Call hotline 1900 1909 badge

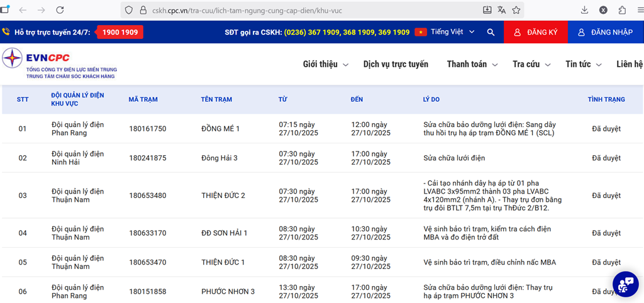119,32
